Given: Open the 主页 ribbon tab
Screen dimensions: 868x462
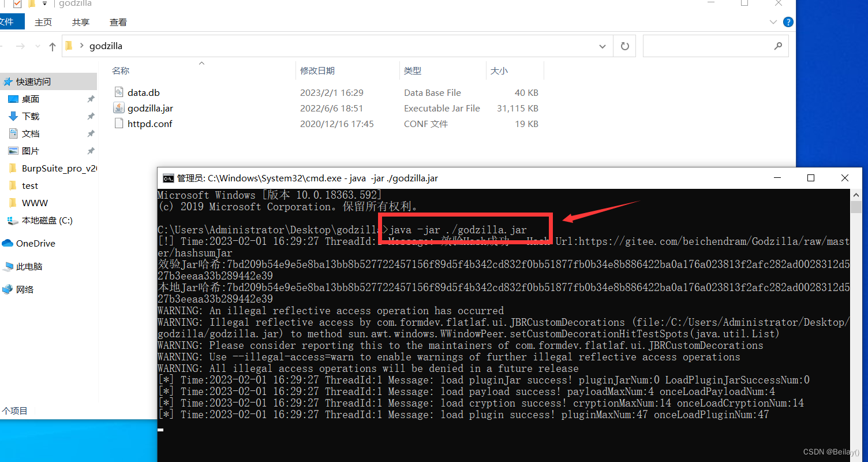Looking at the screenshot, I should pyautogui.click(x=43, y=22).
